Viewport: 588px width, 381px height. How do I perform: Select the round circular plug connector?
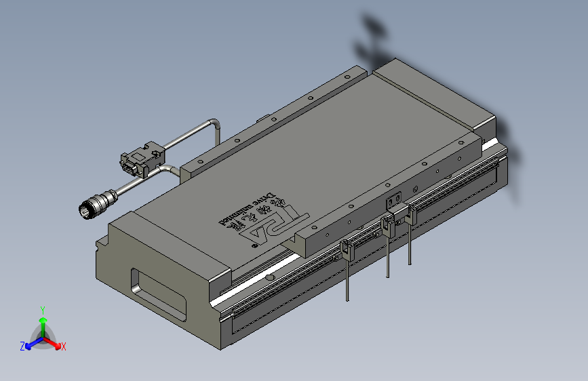coord(98,204)
